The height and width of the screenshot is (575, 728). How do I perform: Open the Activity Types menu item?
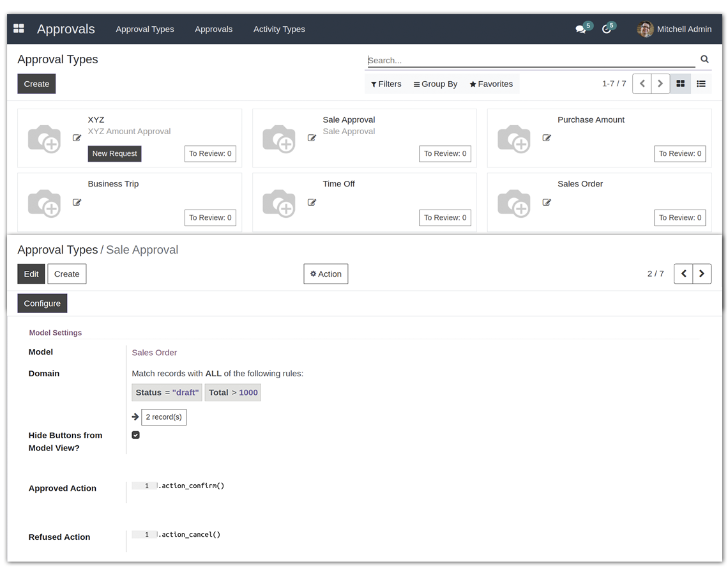(x=279, y=29)
